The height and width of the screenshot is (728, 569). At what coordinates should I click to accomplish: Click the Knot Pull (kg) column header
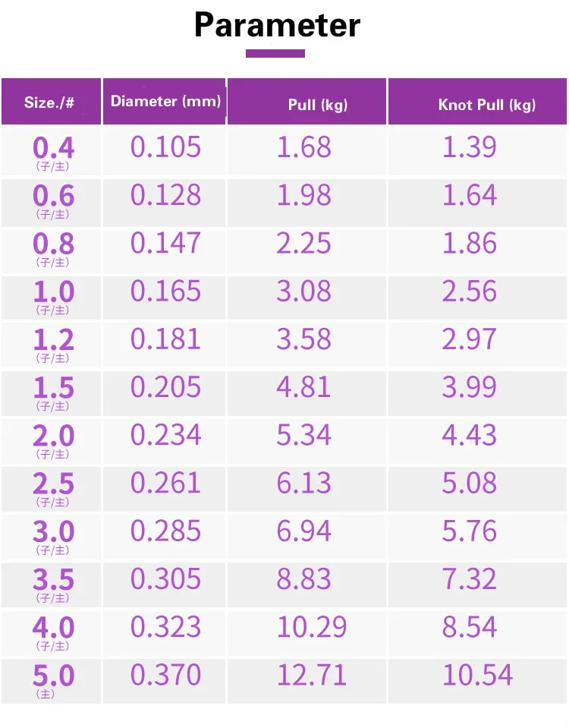(486, 105)
